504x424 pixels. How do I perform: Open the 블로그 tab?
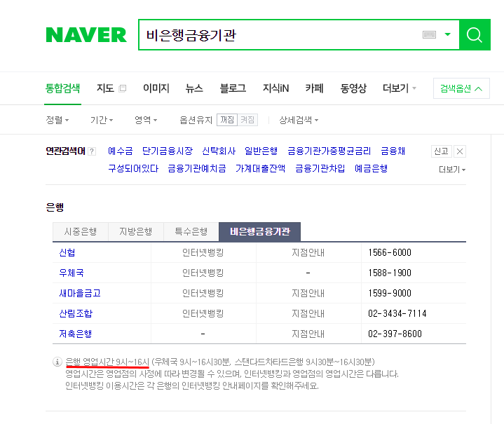pos(233,88)
